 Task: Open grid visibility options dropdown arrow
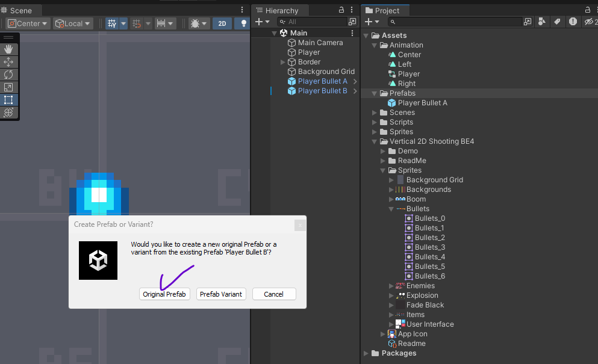[123, 23]
